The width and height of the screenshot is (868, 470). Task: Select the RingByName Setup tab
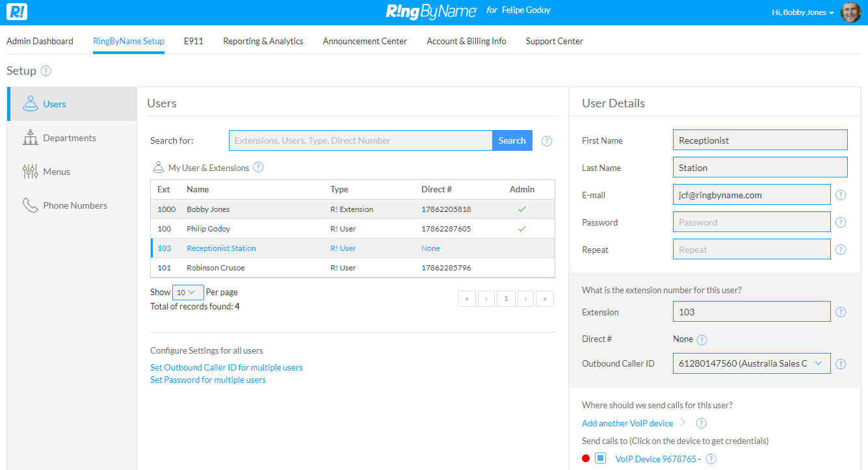click(x=129, y=41)
